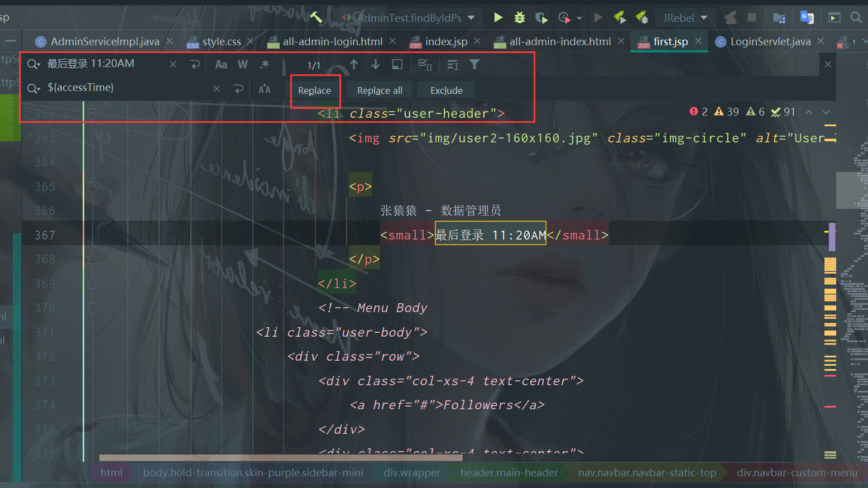This screenshot has height=488, width=868.
Task: Click the 39 warnings indicator
Action: click(x=726, y=112)
